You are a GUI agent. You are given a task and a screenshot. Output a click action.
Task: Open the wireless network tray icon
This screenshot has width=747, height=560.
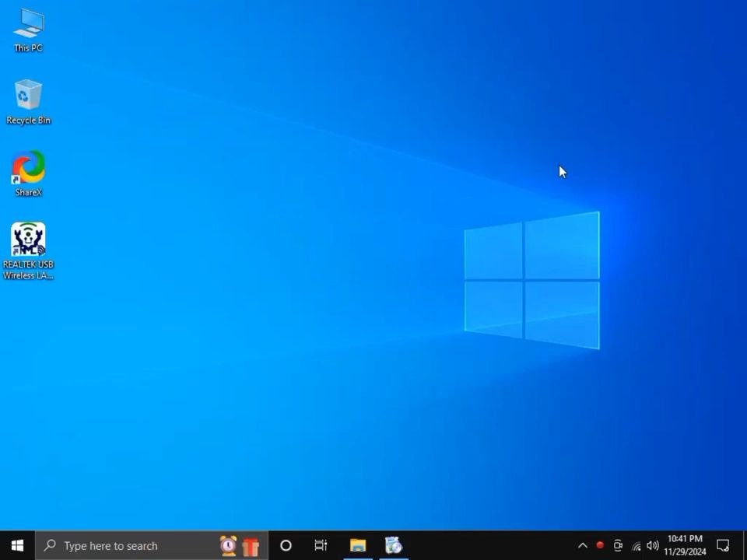[636, 546]
